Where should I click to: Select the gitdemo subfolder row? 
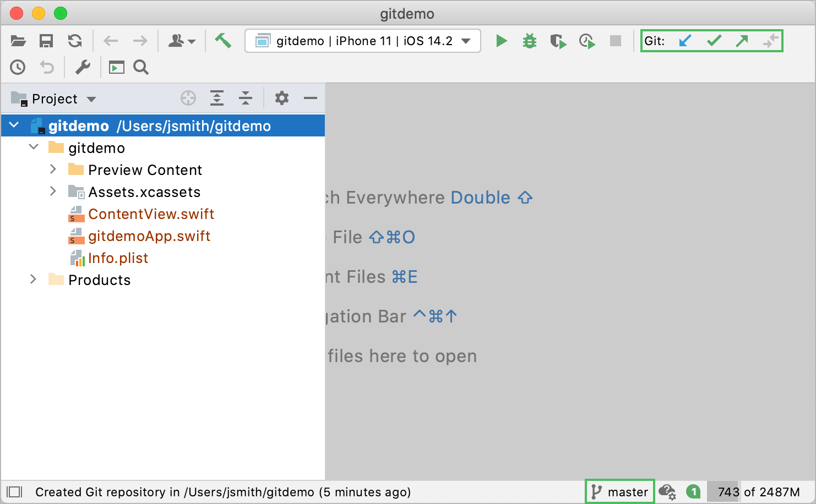click(x=163, y=147)
